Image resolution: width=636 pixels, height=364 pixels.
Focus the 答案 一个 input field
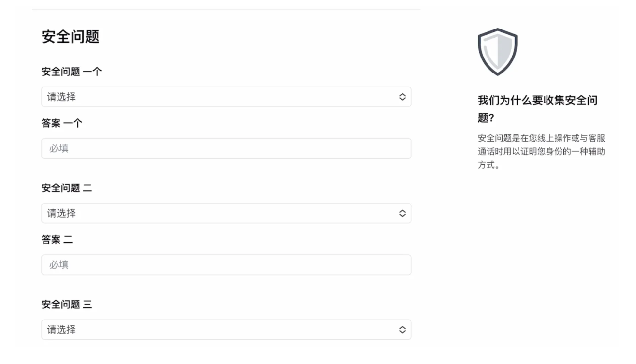pyautogui.click(x=226, y=148)
